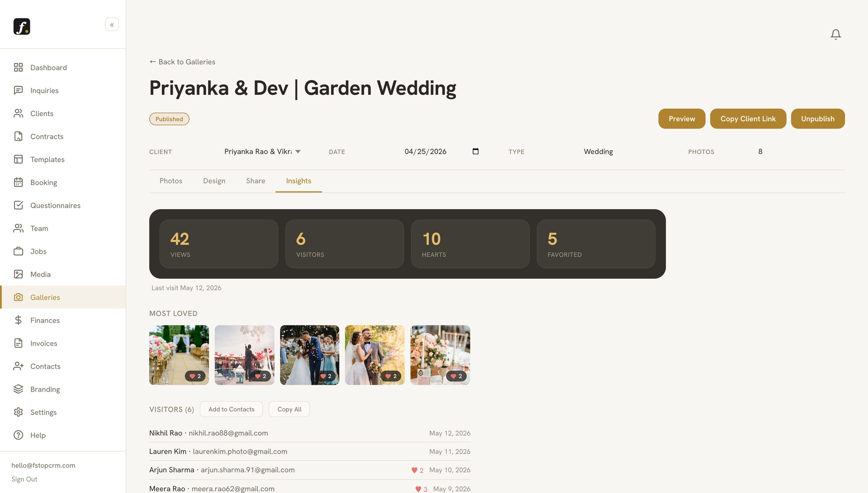
Task: Collapse the sidebar with the double-chevron button
Action: (x=112, y=25)
